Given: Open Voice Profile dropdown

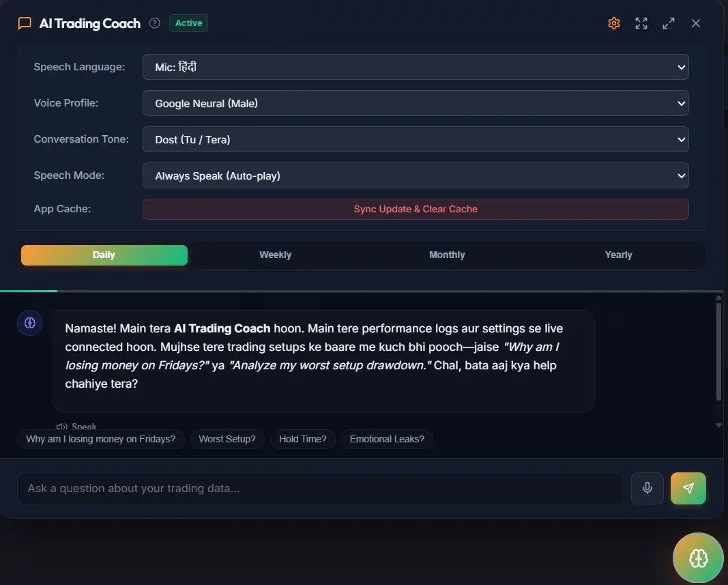Looking at the screenshot, I should 416,103.
